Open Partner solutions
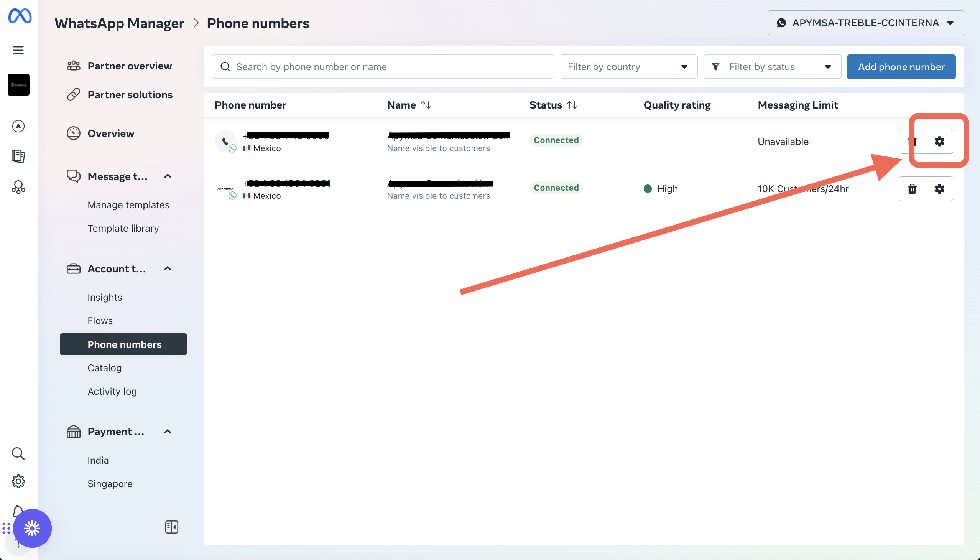This screenshot has width=980, height=560. [x=130, y=95]
